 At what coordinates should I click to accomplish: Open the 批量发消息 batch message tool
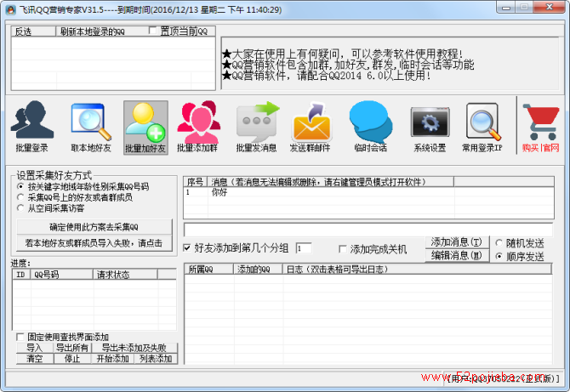[x=257, y=127]
